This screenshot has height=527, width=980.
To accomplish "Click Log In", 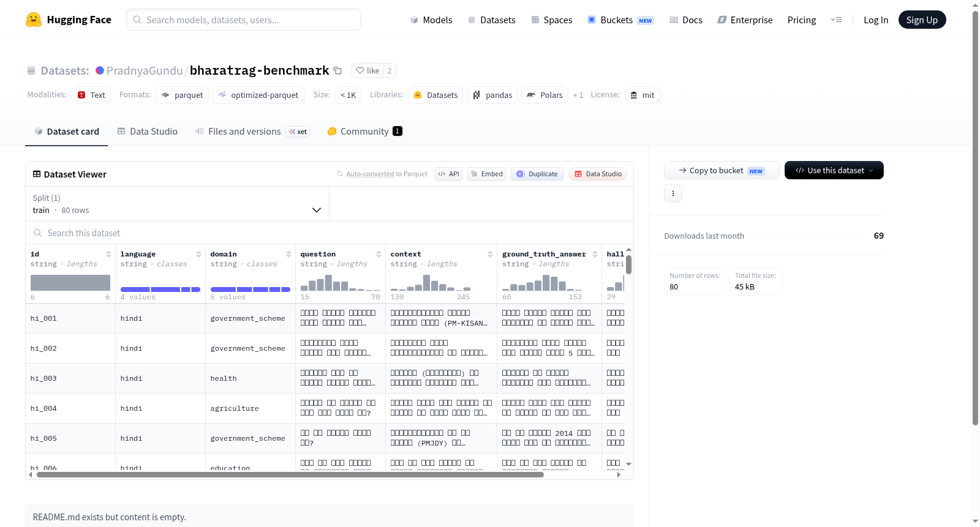I will pos(876,20).
